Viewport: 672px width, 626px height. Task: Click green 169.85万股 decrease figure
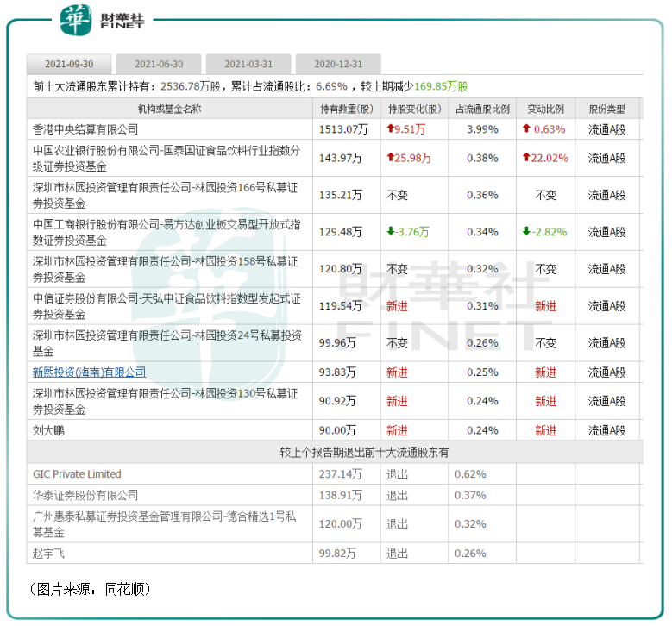click(441, 86)
